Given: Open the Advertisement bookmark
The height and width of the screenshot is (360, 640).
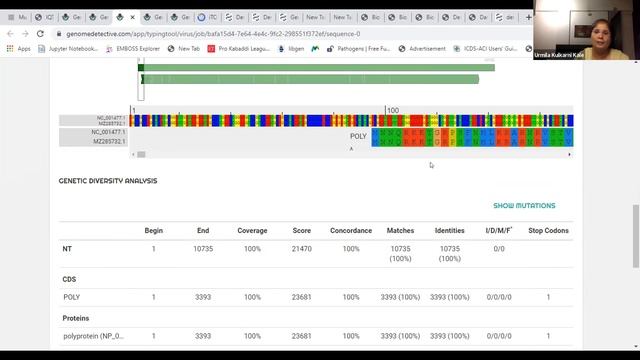Looking at the screenshot, I should 422,49.
